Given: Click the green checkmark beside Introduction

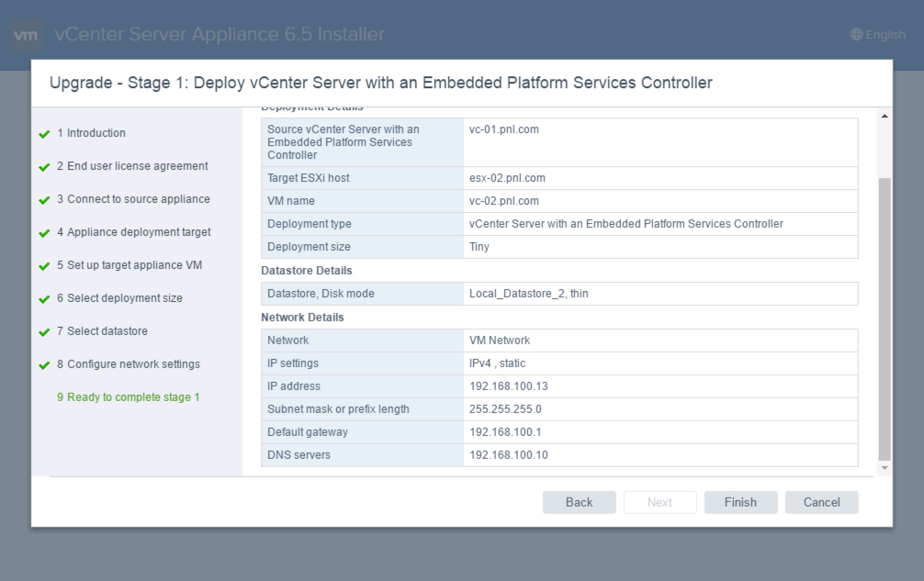Looking at the screenshot, I should pyautogui.click(x=44, y=134).
